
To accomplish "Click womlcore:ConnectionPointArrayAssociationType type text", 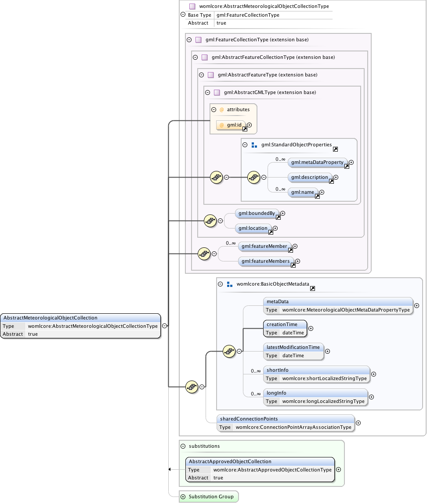I will (x=293, y=427).
